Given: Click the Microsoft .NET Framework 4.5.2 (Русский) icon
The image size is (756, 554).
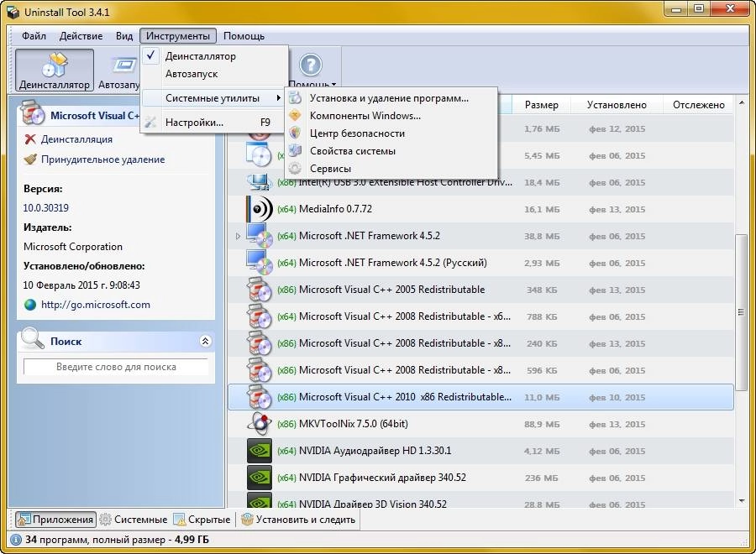Looking at the screenshot, I should (x=259, y=263).
